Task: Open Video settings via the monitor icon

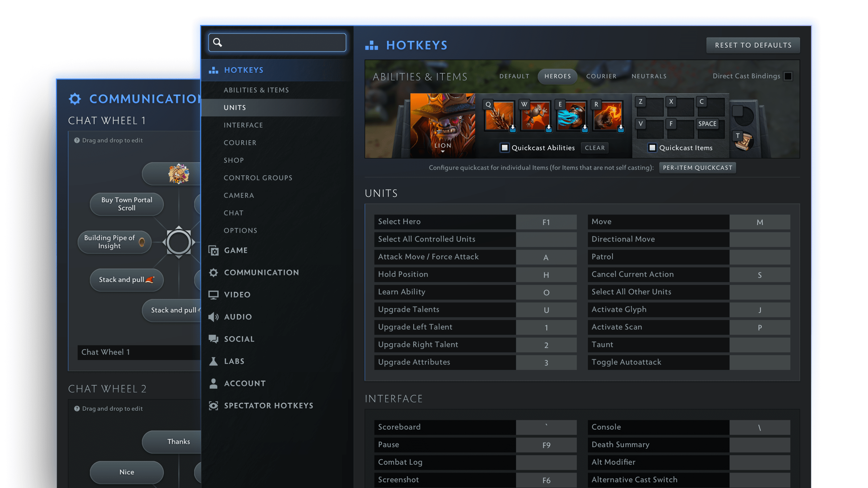Action: tap(213, 294)
